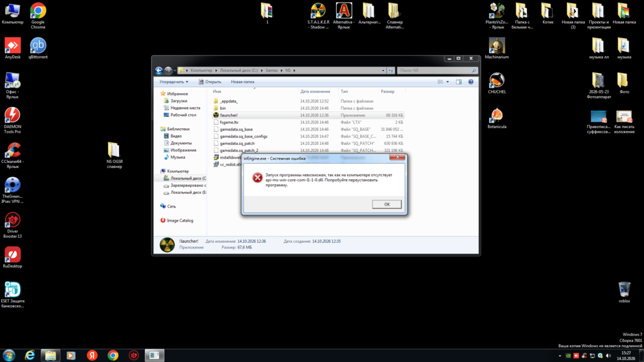The height and width of the screenshot is (362, 644).
Task: Open Explorer help question mark icon
Action: 471,82
